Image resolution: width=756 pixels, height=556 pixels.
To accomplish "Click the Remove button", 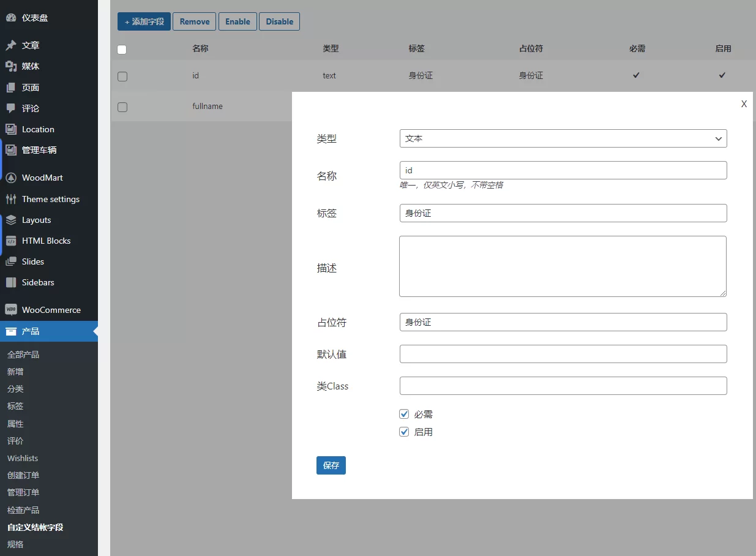I will (x=195, y=21).
